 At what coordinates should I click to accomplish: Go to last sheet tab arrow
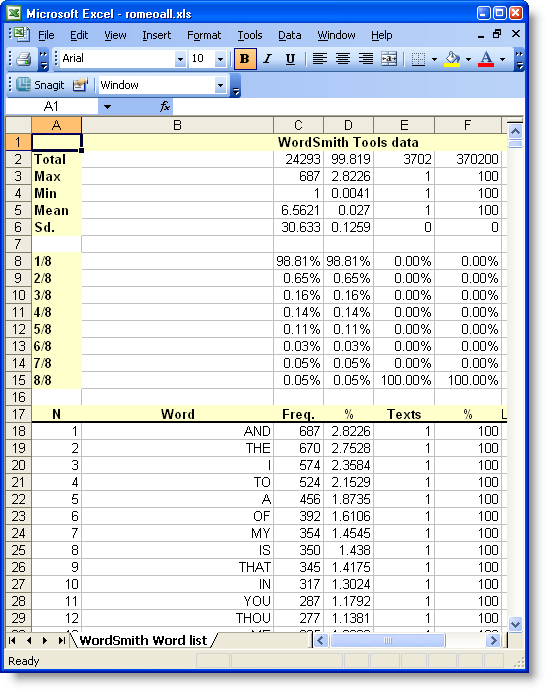click(62, 641)
